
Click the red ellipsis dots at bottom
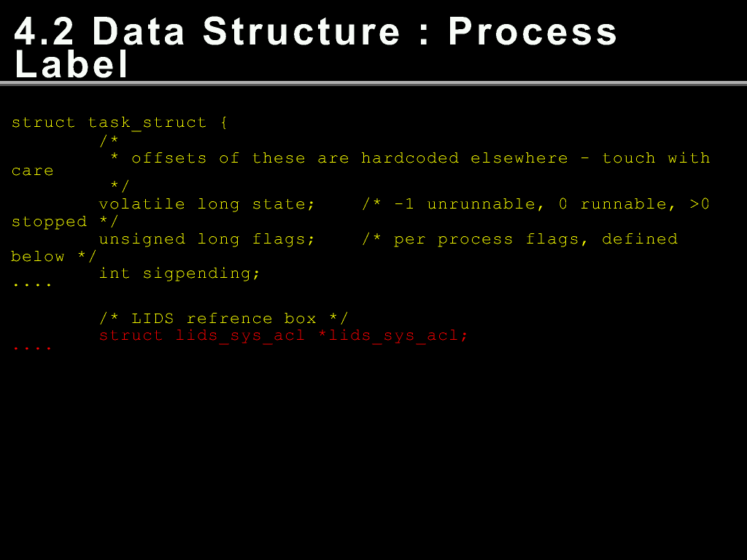32,349
